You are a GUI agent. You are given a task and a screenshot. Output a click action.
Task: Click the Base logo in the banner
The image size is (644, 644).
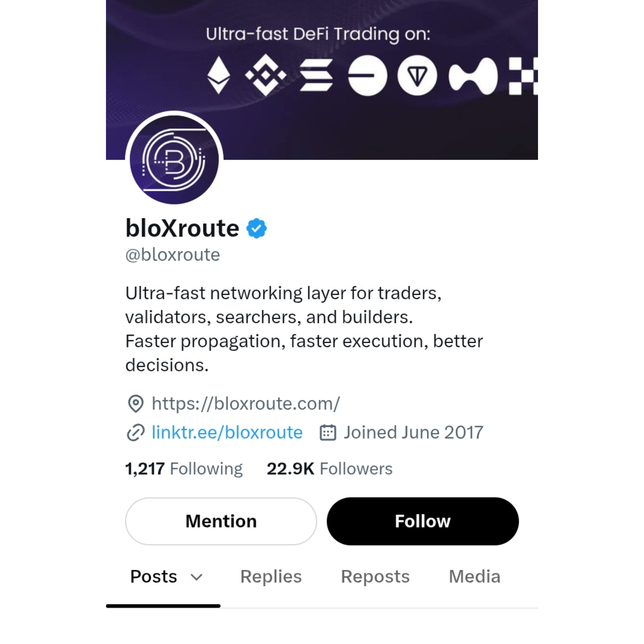368,75
